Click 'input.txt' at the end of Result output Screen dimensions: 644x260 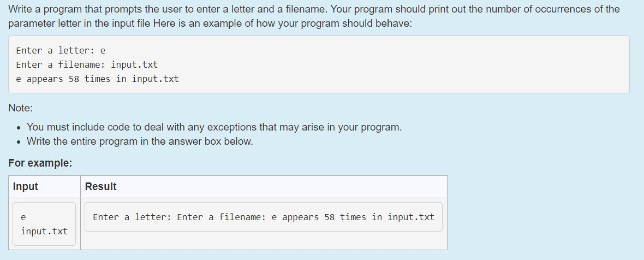tap(411, 217)
